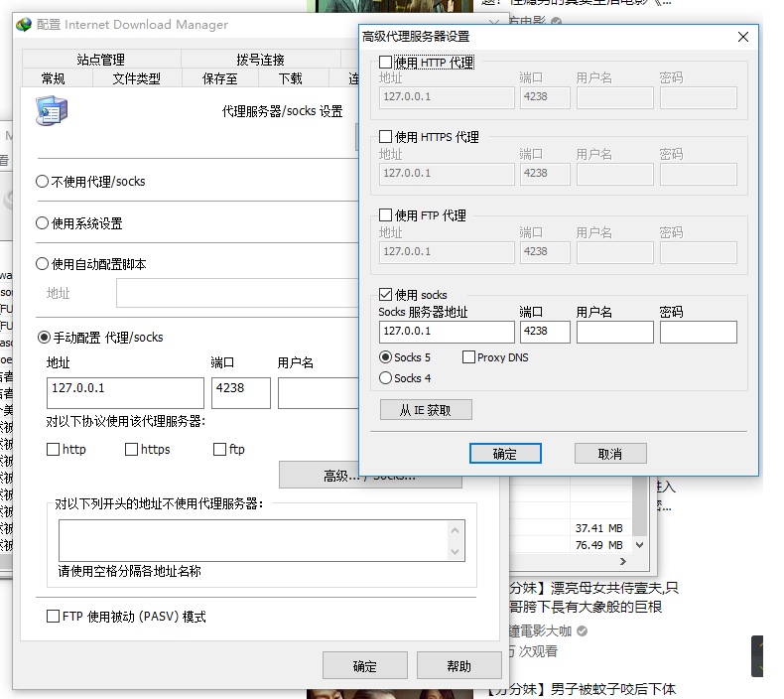Viewport: 784px width, 699px height.
Task: Switch to the 文件类型 tab
Action: click(x=137, y=78)
